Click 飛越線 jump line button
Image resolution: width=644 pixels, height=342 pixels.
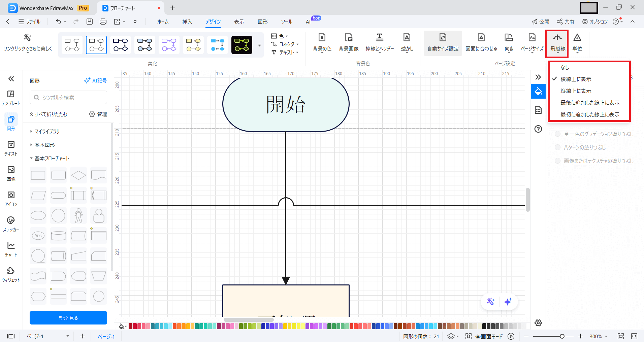pyautogui.click(x=557, y=43)
